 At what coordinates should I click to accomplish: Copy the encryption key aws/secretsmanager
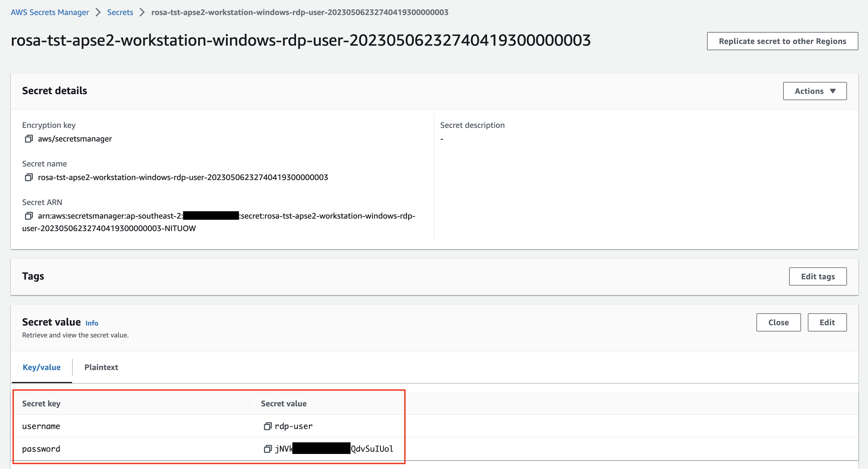(x=29, y=139)
